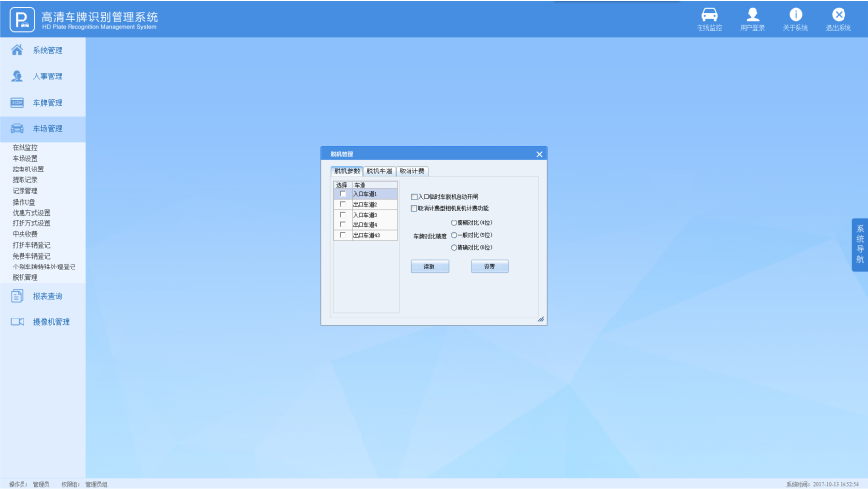Screen dimensions: 868x489
Task: Open the 系统导航 side panel tab
Action: 859,245
